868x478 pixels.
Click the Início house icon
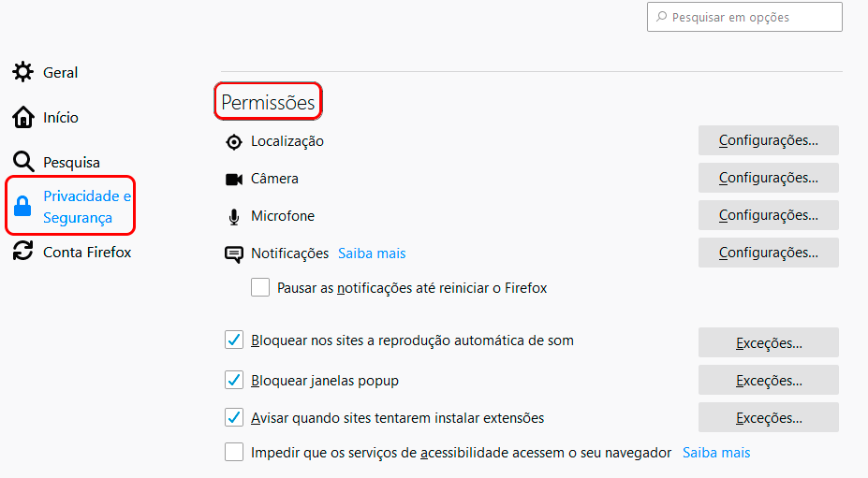click(22, 117)
